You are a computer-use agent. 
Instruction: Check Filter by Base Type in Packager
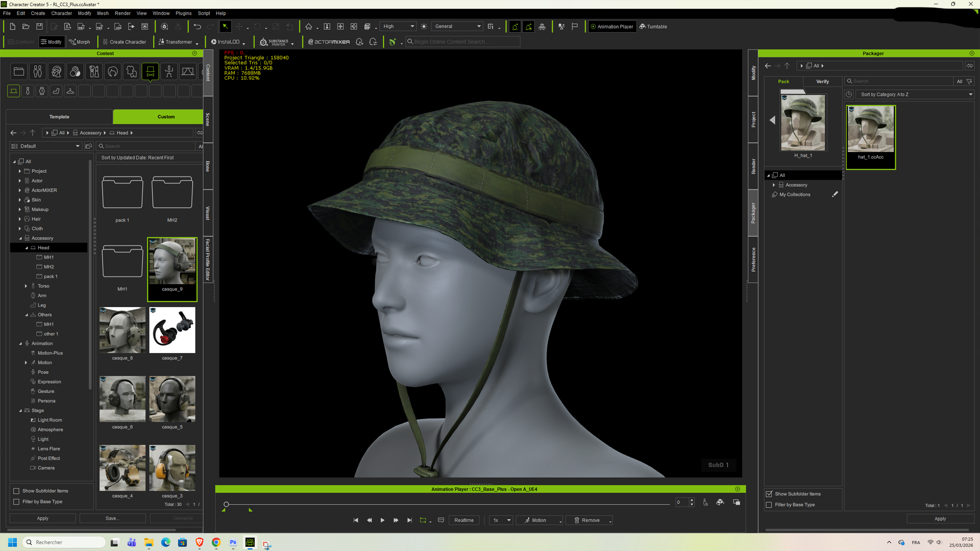coord(769,505)
